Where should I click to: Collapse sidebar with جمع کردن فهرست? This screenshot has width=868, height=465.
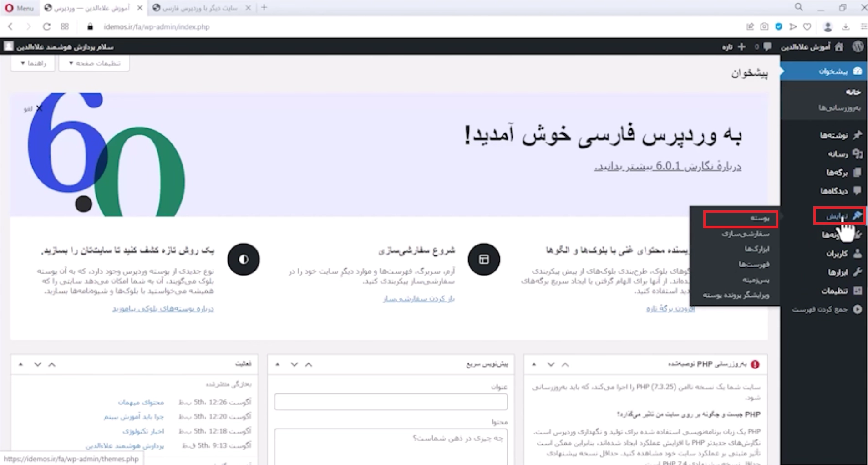click(827, 309)
